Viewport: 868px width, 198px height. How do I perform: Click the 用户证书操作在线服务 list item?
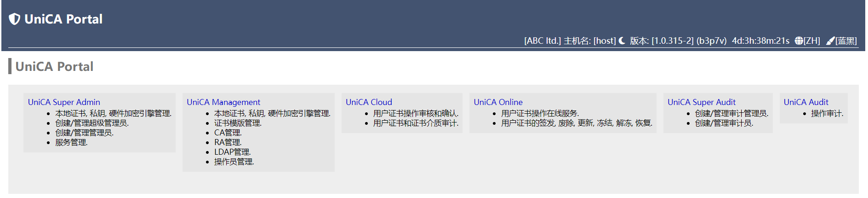(x=540, y=113)
